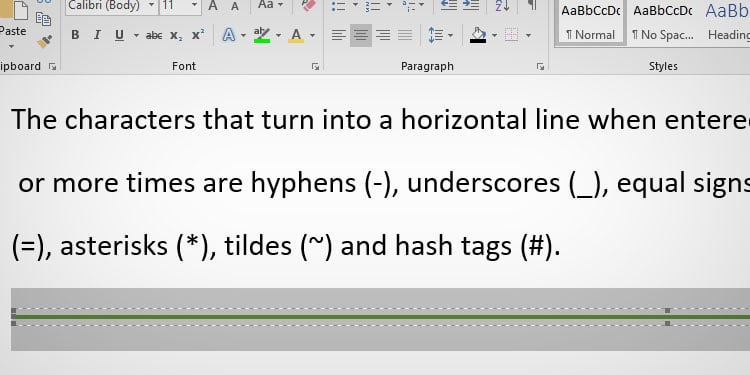Open the Bullets library dropdown arrow
The height and width of the screenshot is (375, 750).
pyautogui.click(x=355, y=5)
